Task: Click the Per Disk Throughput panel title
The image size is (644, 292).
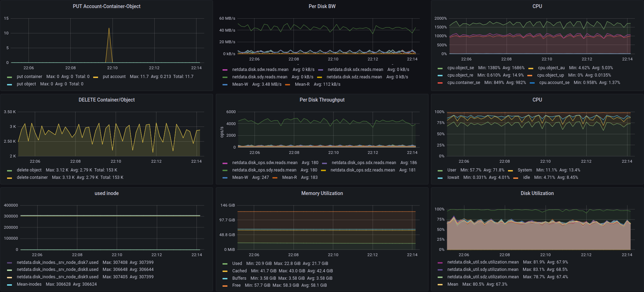Action: 322,100
